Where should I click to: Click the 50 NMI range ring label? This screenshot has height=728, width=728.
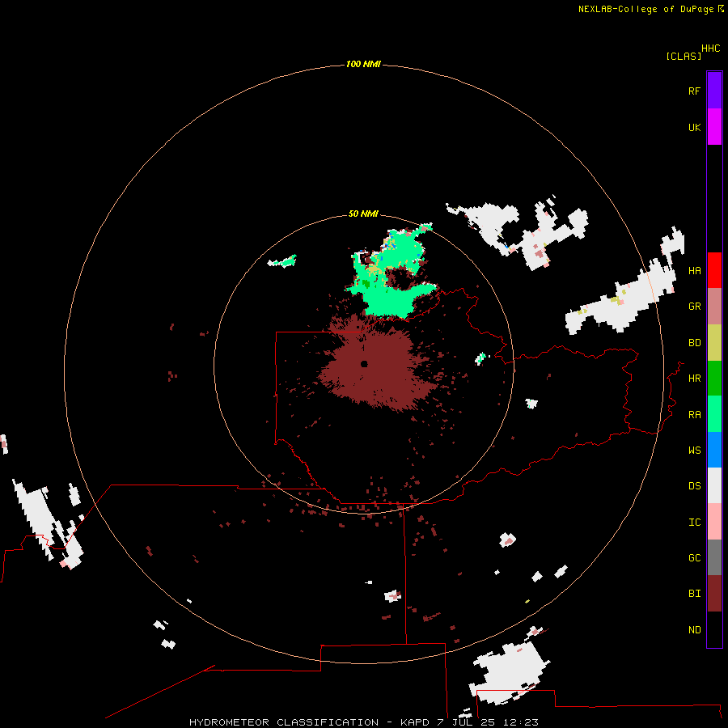pyautogui.click(x=363, y=214)
